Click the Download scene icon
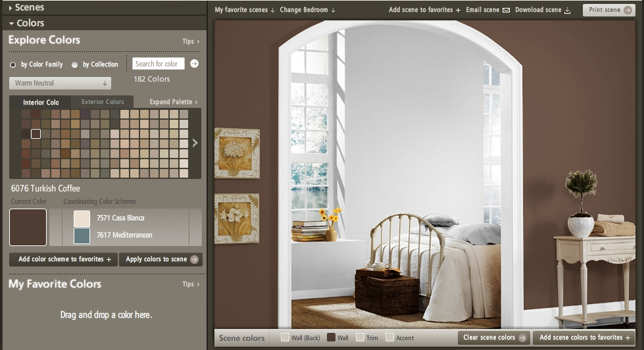Screen dimensions: 644x350 point(568,11)
